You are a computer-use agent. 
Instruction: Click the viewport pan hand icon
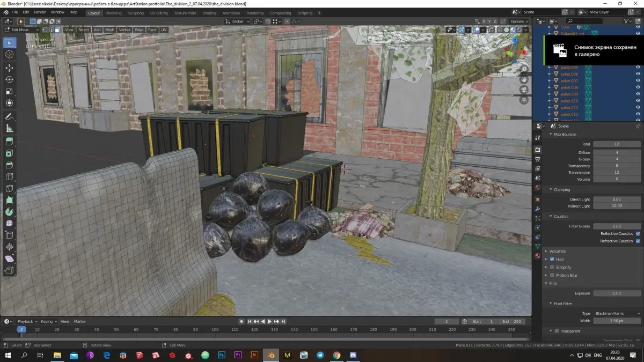click(x=524, y=79)
